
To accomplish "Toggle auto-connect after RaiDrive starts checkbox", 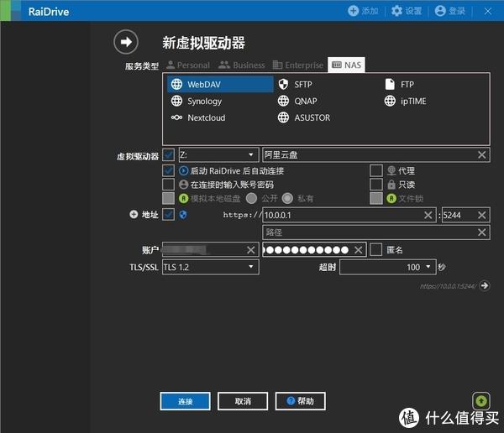I will [x=169, y=170].
